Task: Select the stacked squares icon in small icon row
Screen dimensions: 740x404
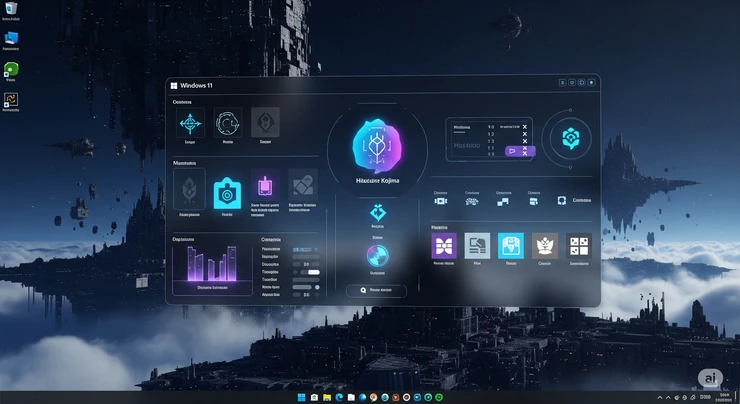Action: pyautogui.click(x=503, y=202)
